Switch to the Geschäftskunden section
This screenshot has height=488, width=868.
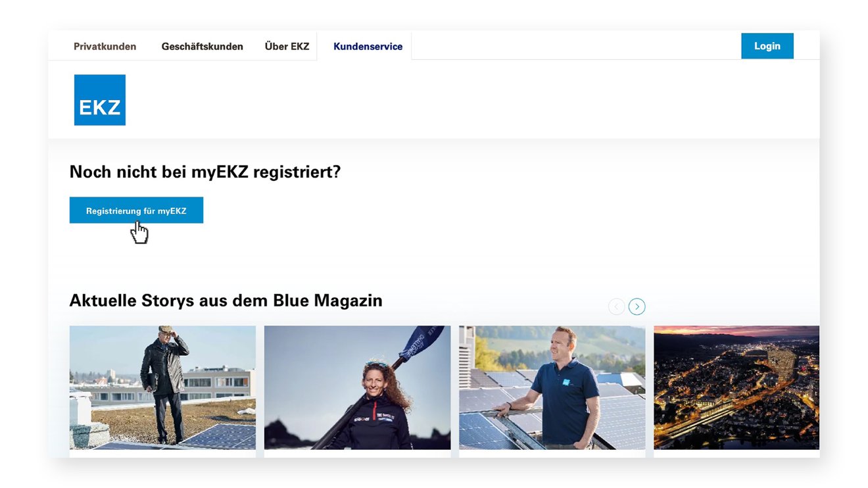click(x=202, y=46)
